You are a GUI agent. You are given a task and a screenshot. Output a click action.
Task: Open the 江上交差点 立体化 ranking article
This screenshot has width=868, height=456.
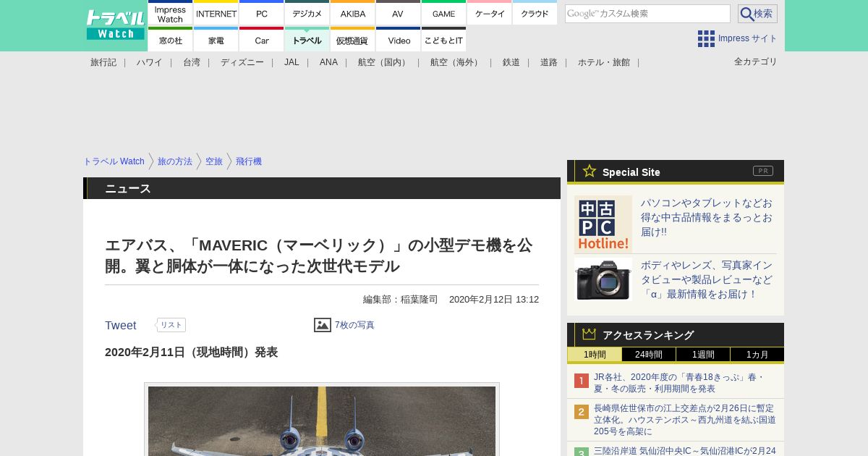[x=685, y=419]
